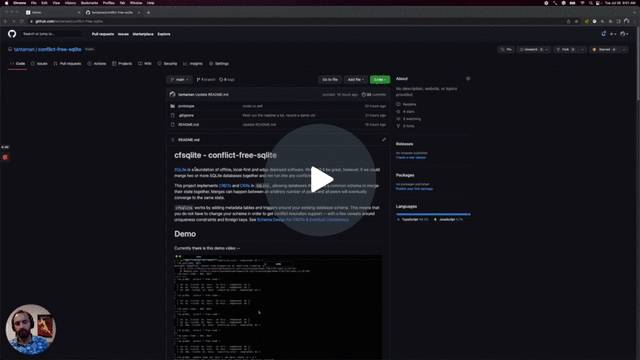View the 2 watching link in About
Viewport: 640px width, 360px height.
(x=409, y=119)
